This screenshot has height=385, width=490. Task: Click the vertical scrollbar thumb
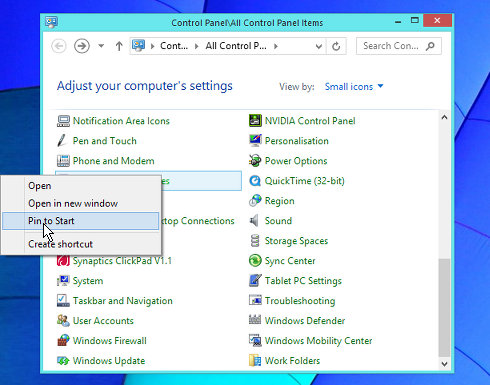coord(444,307)
